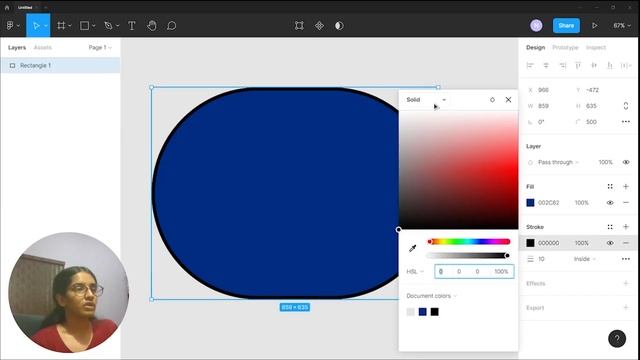Click the Use as mask icon

pos(339,25)
